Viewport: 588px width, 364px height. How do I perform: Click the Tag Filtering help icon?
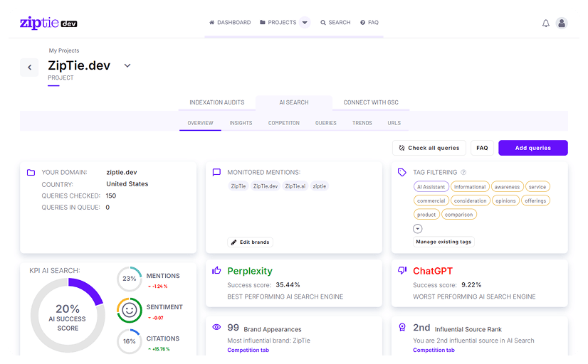pyautogui.click(x=463, y=172)
